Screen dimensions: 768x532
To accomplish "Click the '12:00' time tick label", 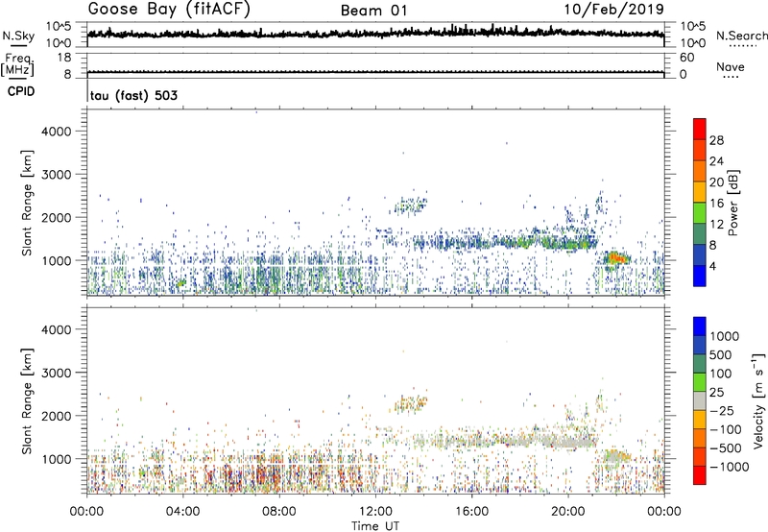I will [375, 512].
